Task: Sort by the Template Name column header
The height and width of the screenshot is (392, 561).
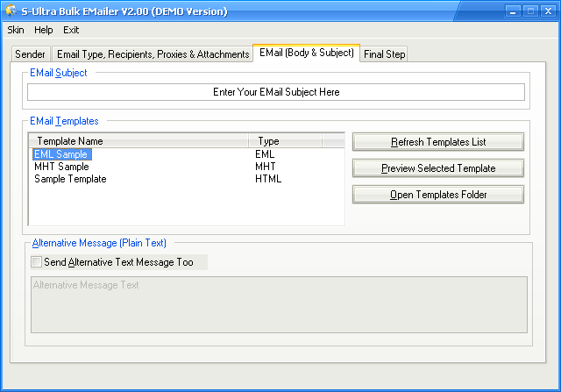Action: point(138,140)
